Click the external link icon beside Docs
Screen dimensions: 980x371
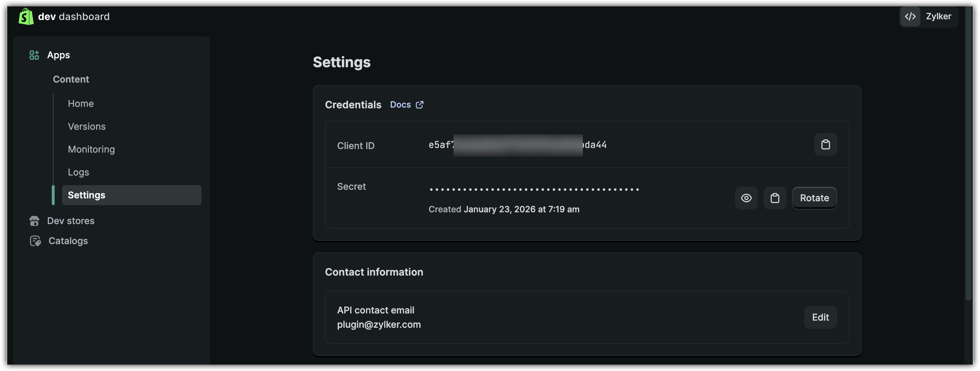[419, 105]
